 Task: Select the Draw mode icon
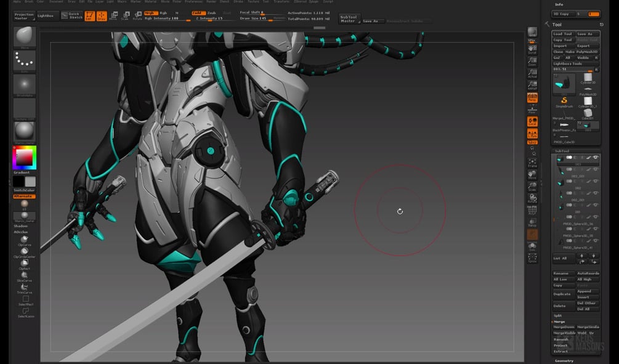[102, 16]
